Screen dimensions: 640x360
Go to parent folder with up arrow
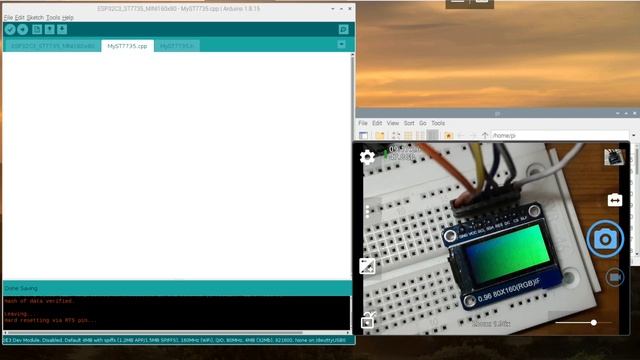pos(485,135)
